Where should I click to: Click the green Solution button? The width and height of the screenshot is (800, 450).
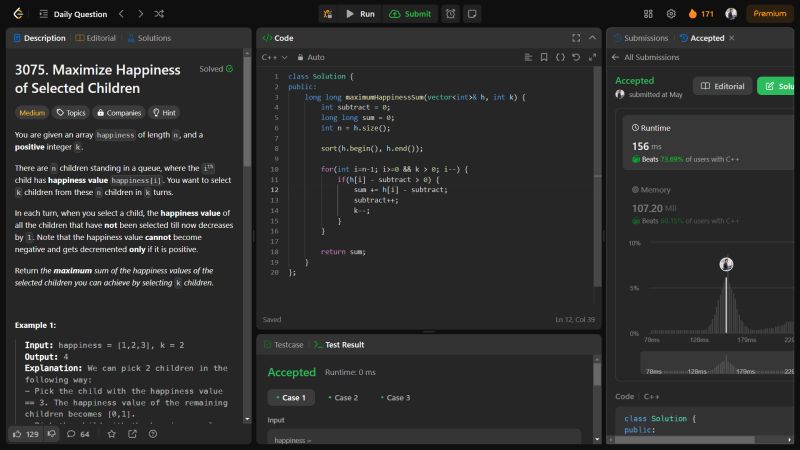click(777, 86)
